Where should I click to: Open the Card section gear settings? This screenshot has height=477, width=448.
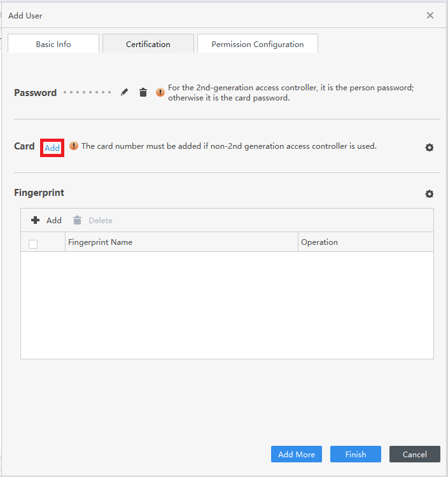pyautogui.click(x=430, y=148)
